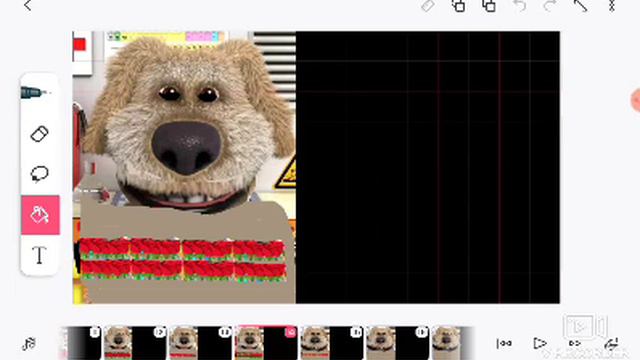Click the diagonal arrow icon in top bar
This screenshot has width=640, height=360.
(580, 6)
